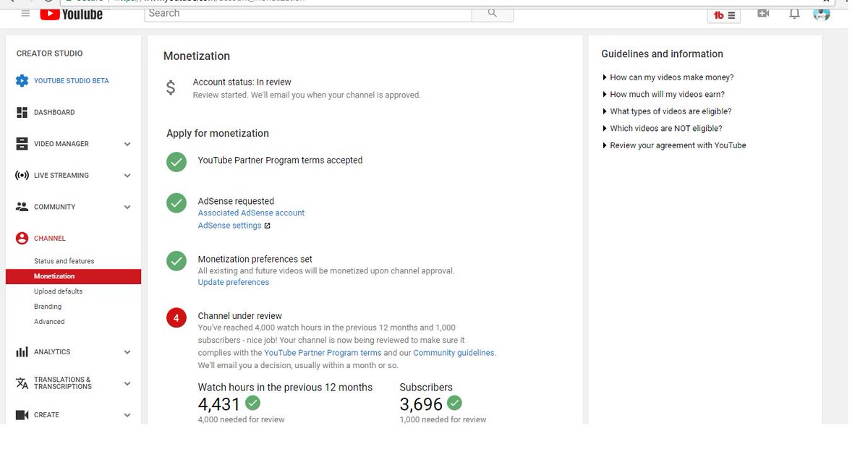The image size is (868, 457).
Task: Click external link icon after AdSense settings
Action: pyautogui.click(x=267, y=226)
